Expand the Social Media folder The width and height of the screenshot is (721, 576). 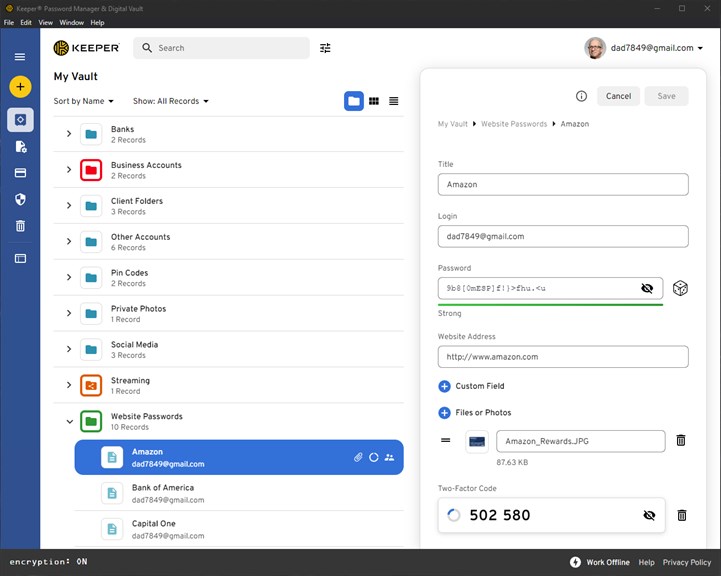tap(69, 349)
